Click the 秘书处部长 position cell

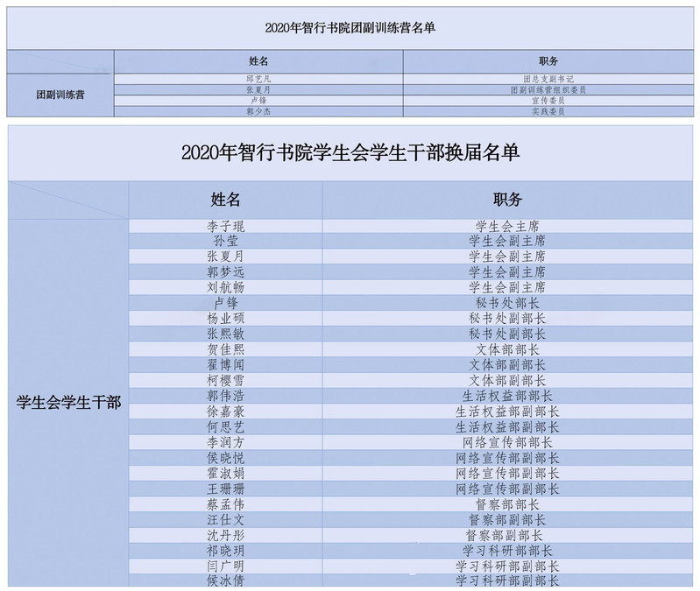(507, 302)
